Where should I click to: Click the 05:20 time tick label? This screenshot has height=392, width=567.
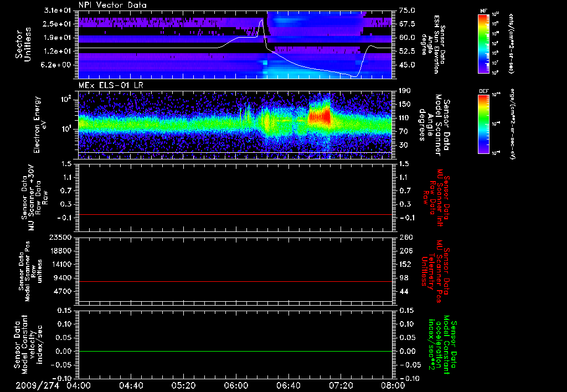tap(183, 386)
